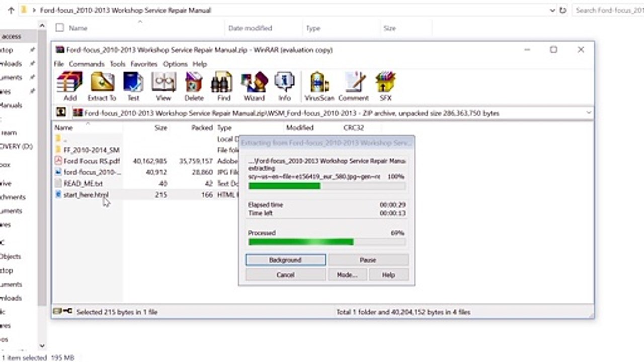Click the Mode... button
This screenshot has height=362, width=644.
point(347,275)
